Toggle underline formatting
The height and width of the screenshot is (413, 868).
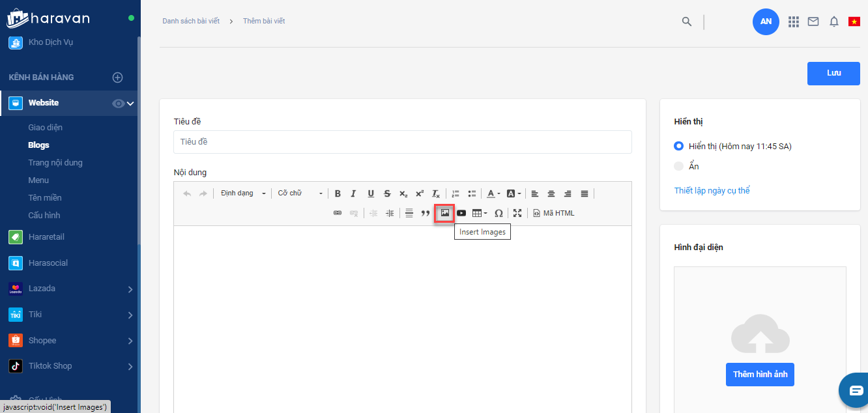[x=371, y=193]
